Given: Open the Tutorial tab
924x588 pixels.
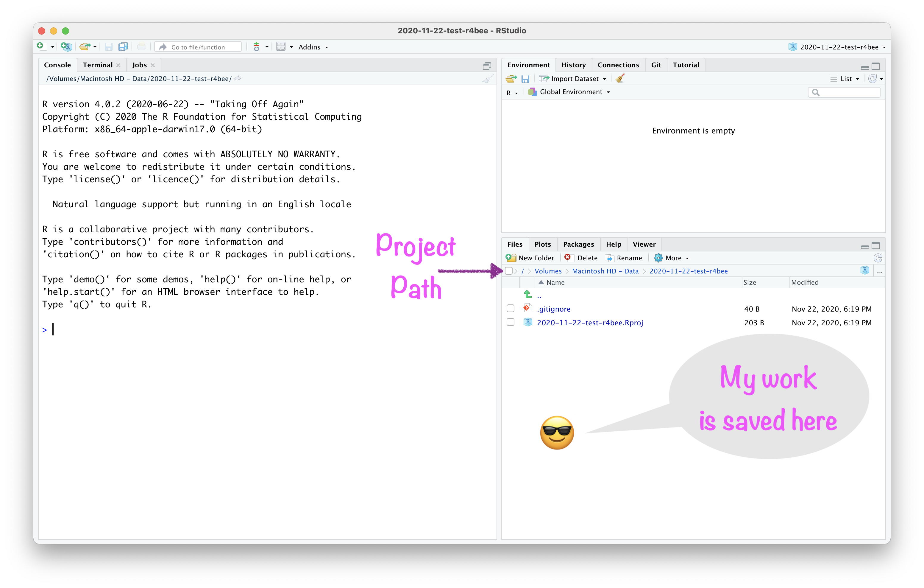Looking at the screenshot, I should click(686, 65).
